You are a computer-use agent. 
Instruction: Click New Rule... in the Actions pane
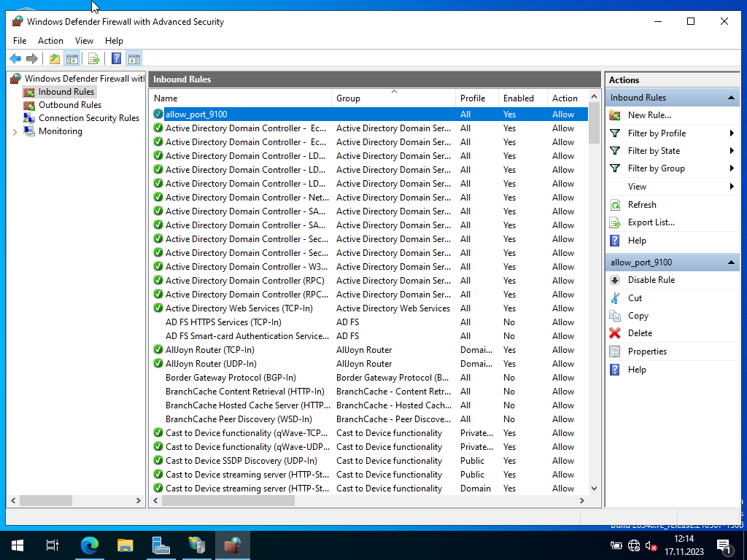coord(649,115)
